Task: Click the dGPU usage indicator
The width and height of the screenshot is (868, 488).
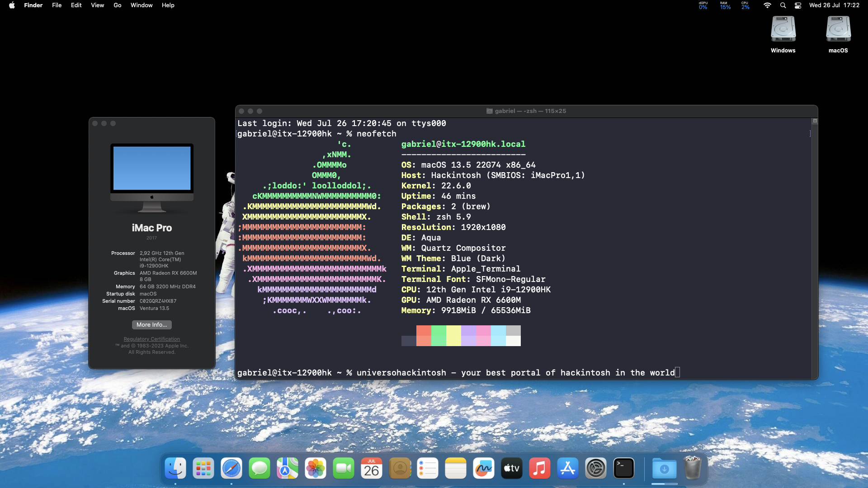Action: click(x=703, y=5)
